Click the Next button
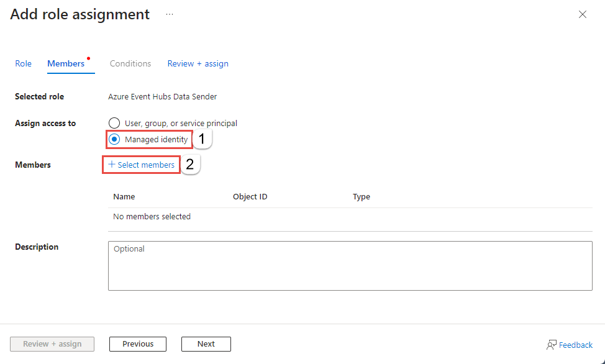This screenshot has height=364, width=605. click(x=206, y=344)
